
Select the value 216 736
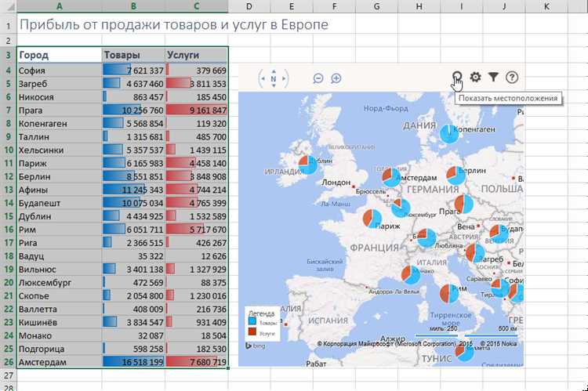click(196, 309)
